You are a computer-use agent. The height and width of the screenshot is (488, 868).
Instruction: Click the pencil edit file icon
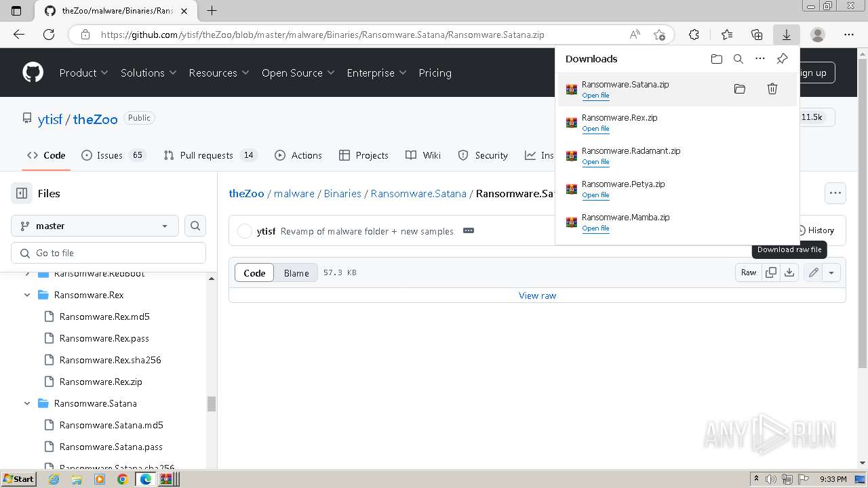pos(813,272)
